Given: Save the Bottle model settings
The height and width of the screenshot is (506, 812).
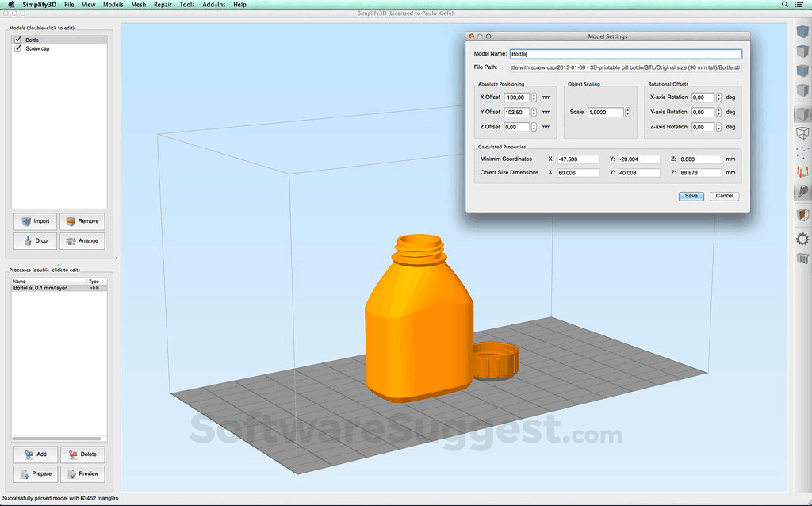Looking at the screenshot, I should [x=691, y=196].
